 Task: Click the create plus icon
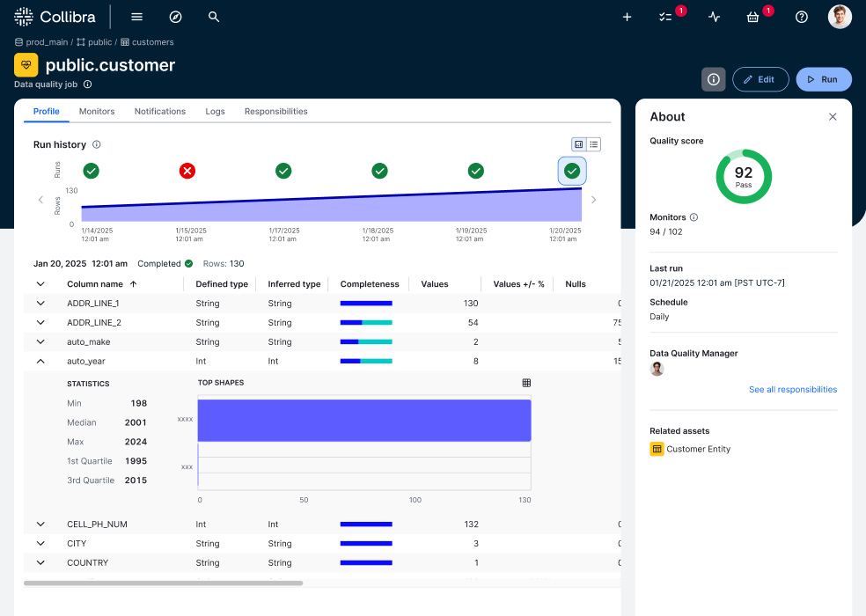coord(627,17)
